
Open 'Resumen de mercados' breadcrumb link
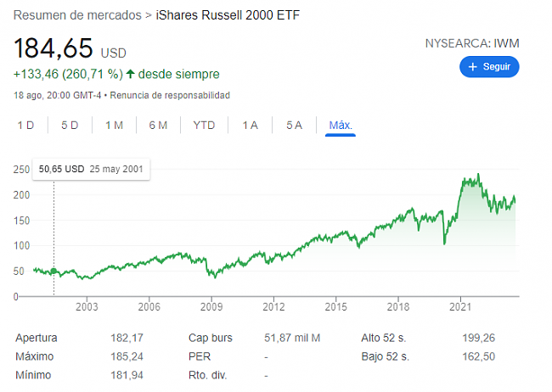[77, 15]
